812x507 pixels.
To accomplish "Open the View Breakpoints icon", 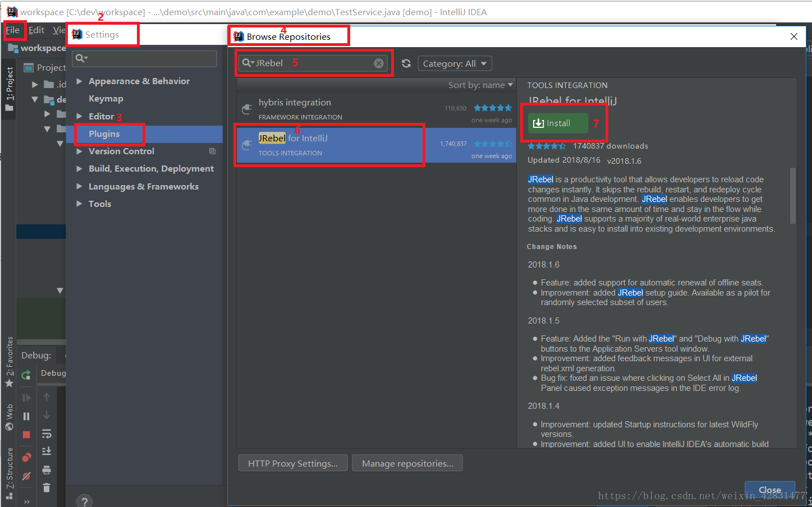I will pyautogui.click(x=26, y=457).
